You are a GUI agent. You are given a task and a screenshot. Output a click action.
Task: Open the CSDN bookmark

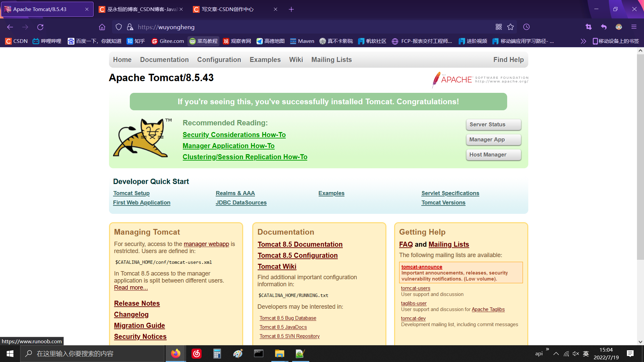tap(16, 41)
